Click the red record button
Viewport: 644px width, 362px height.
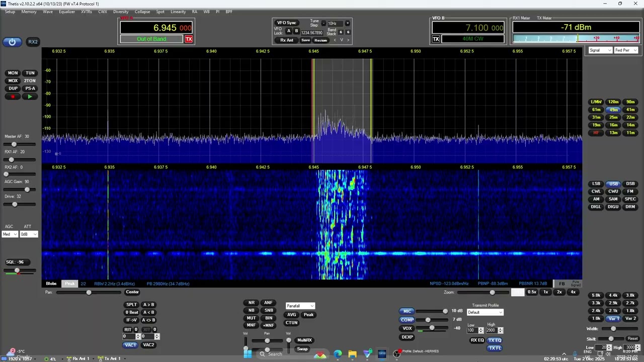13,97
